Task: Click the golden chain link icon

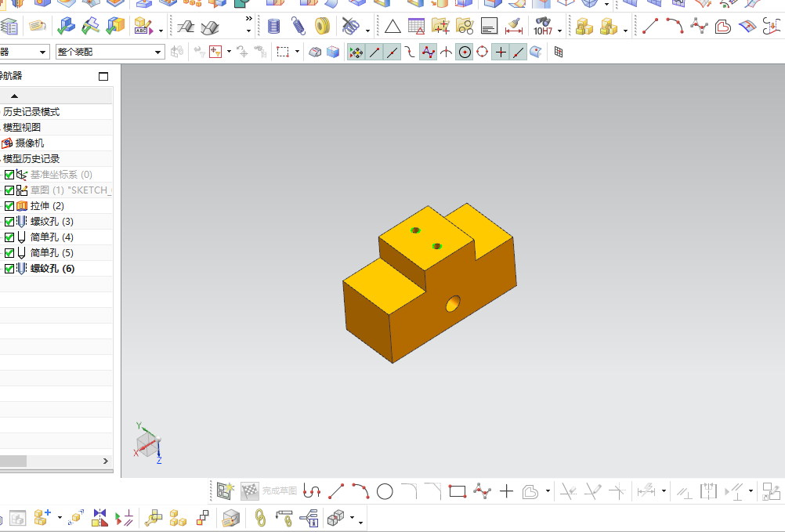Action: 260,517
